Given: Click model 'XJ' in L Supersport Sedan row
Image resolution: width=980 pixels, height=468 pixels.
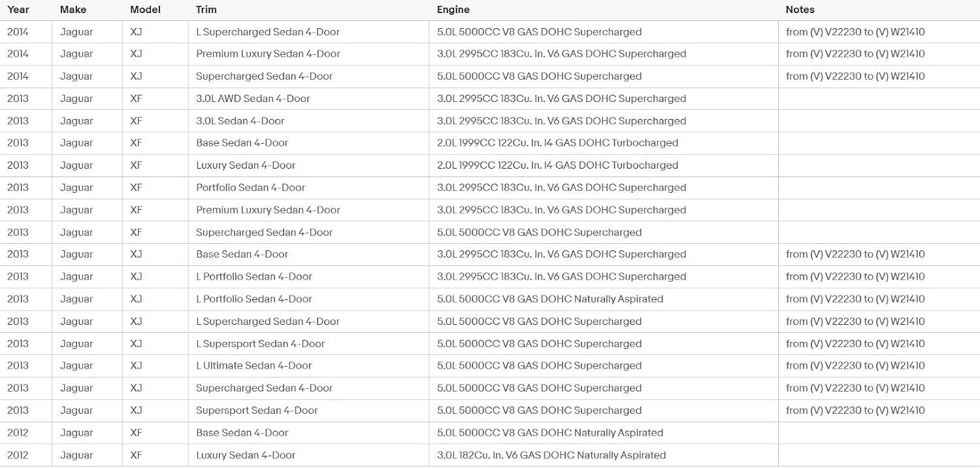Looking at the screenshot, I should click(x=136, y=344).
